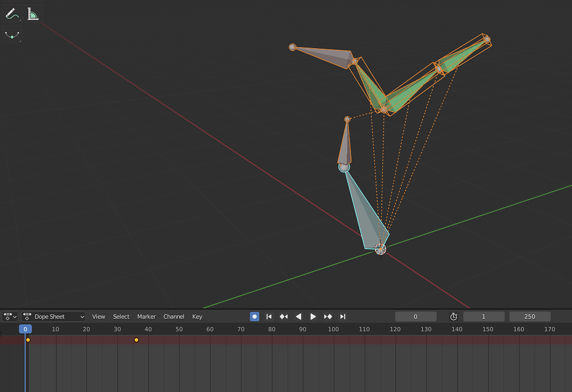The width and height of the screenshot is (572, 392).
Task: Toggle the preview range clock icon
Action: 453,316
